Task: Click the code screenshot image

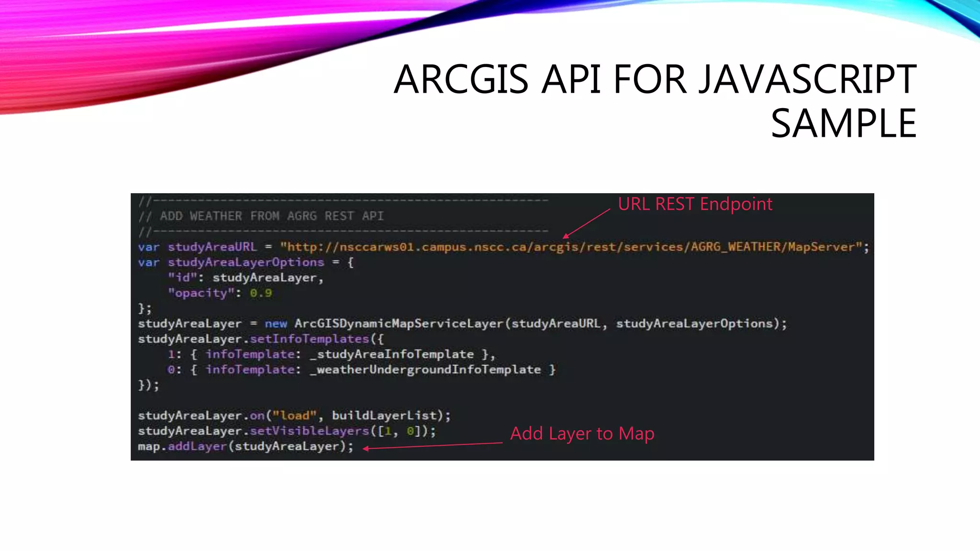Action: [502, 327]
